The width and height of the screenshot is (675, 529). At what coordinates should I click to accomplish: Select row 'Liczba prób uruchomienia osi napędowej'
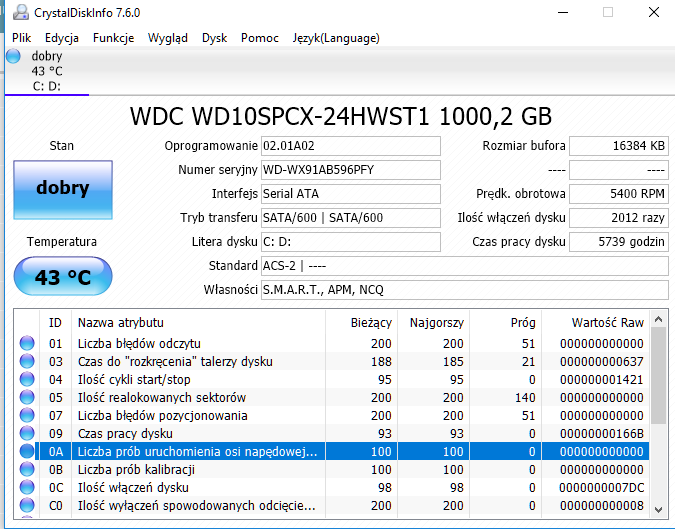[331, 451]
